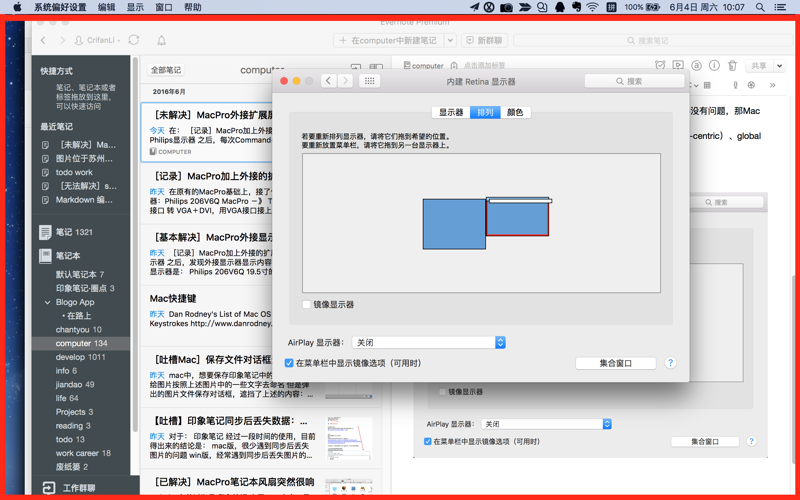
Task: Open the Pinyin input method menu
Action: coord(611,7)
